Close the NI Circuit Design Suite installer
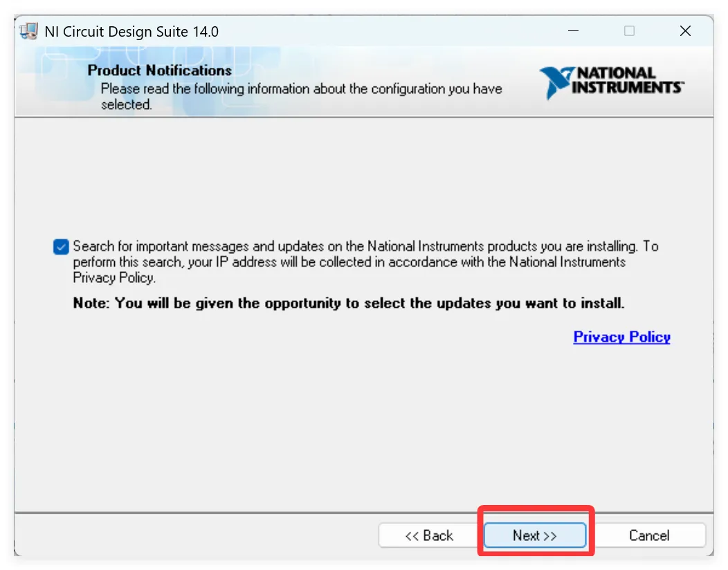Viewport: 728px width, 570px height. coord(685,31)
